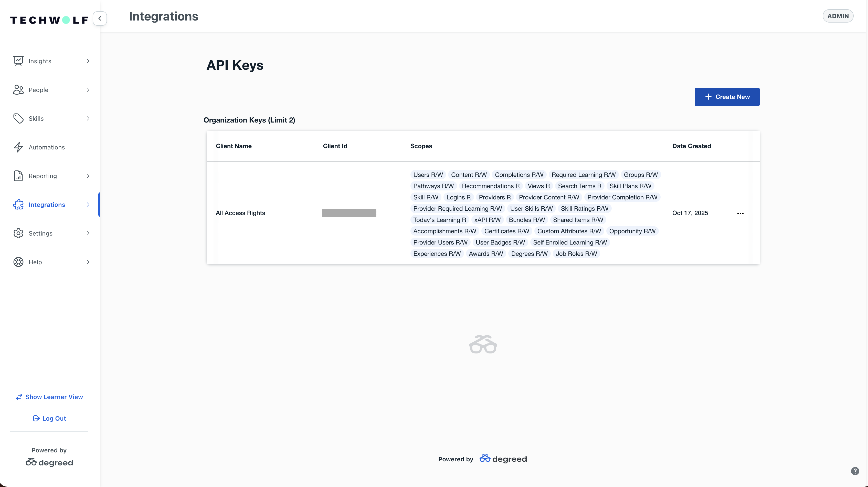Click the Integrations puzzle piece icon

point(18,204)
